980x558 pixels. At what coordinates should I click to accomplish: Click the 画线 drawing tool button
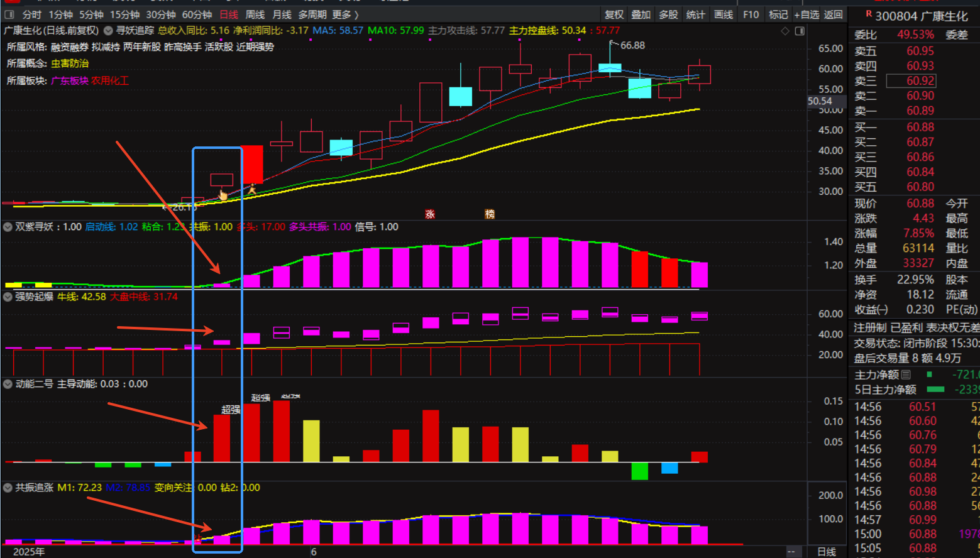click(724, 14)
